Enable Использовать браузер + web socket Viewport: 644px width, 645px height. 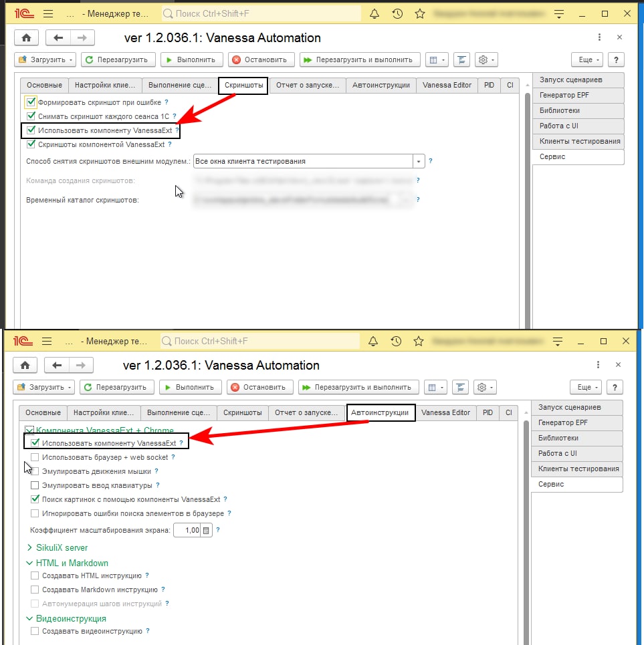[35, 457]
